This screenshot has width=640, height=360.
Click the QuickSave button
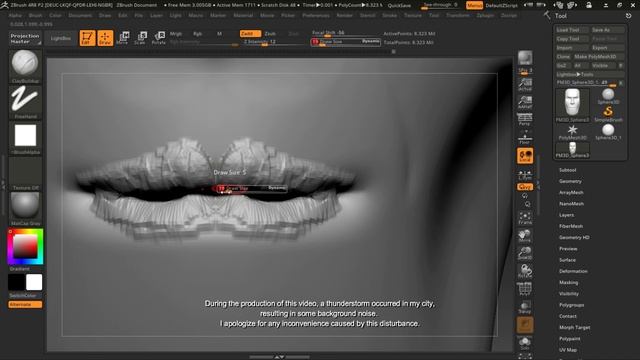pyautogui.click(x=399, y=5)
